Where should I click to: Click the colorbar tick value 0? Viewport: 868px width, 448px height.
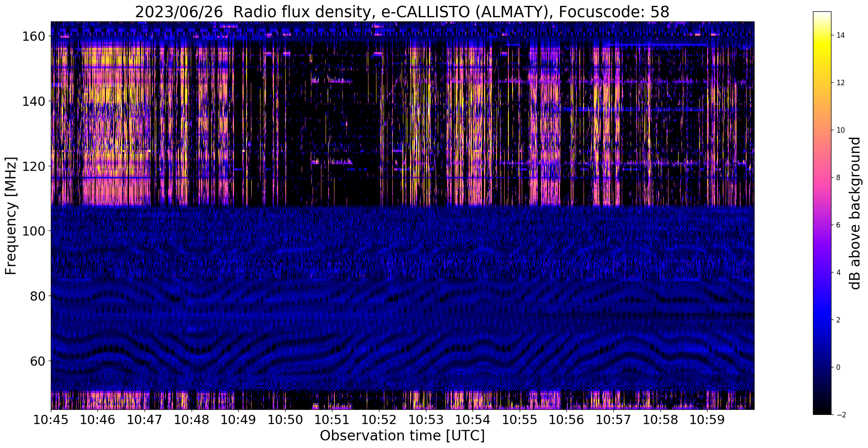click(838, 367)
